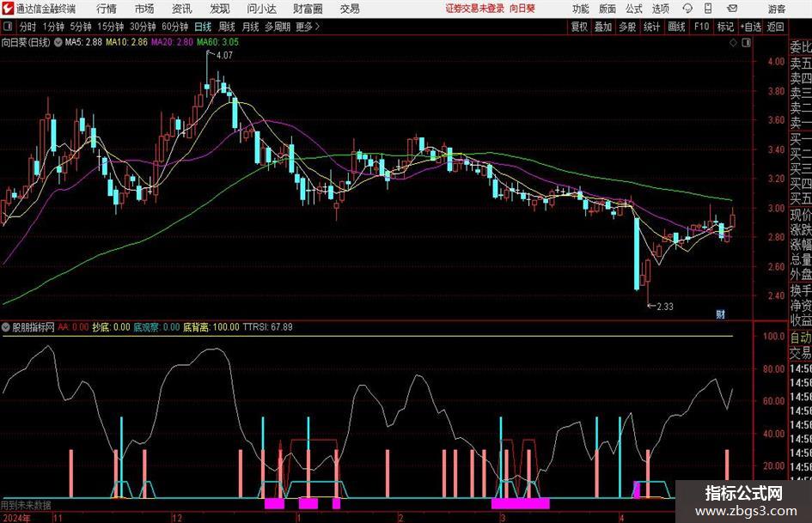Click the 4.07 high price annotation
Viewport: 812px width, 523px height.
(x=225, y=56)
